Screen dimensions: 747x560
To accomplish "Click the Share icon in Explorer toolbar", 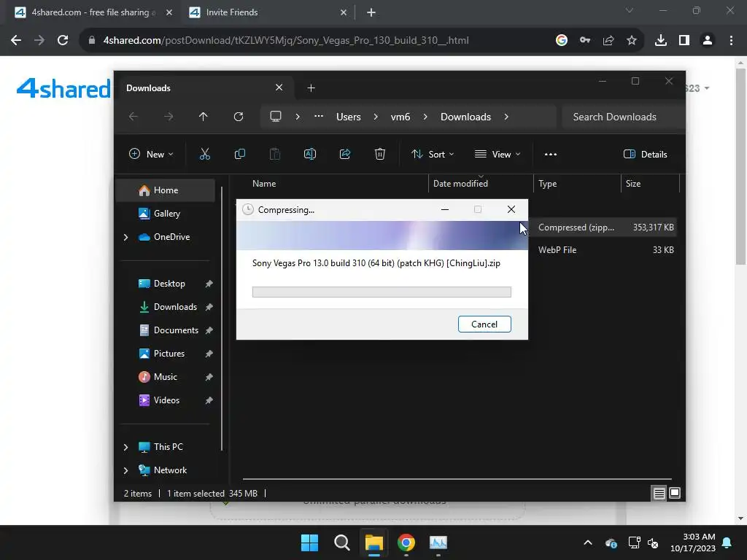I will [x=345, y=154].
